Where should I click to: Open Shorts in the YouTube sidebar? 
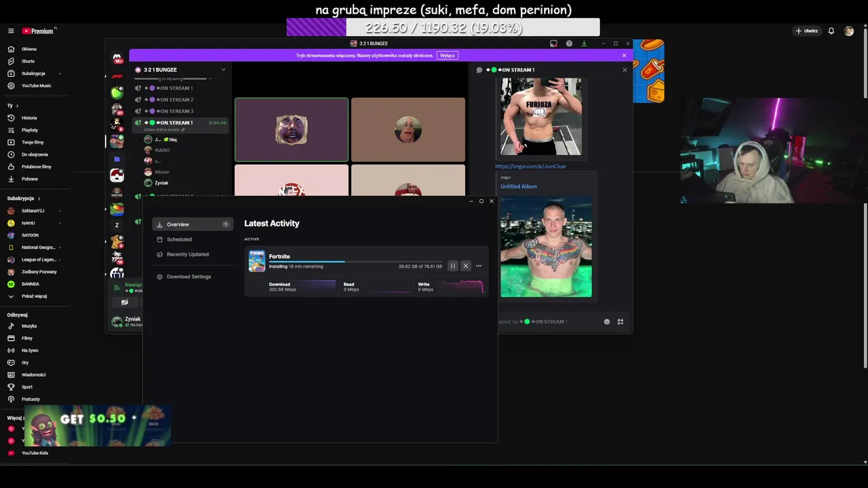click(28, 61)
